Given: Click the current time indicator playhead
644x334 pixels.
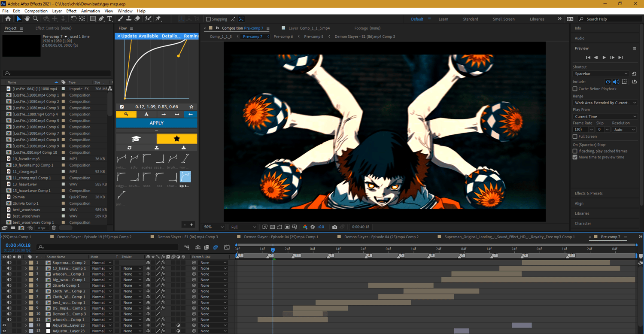Looking at the screenshot, I should click(x=273, y=250).
